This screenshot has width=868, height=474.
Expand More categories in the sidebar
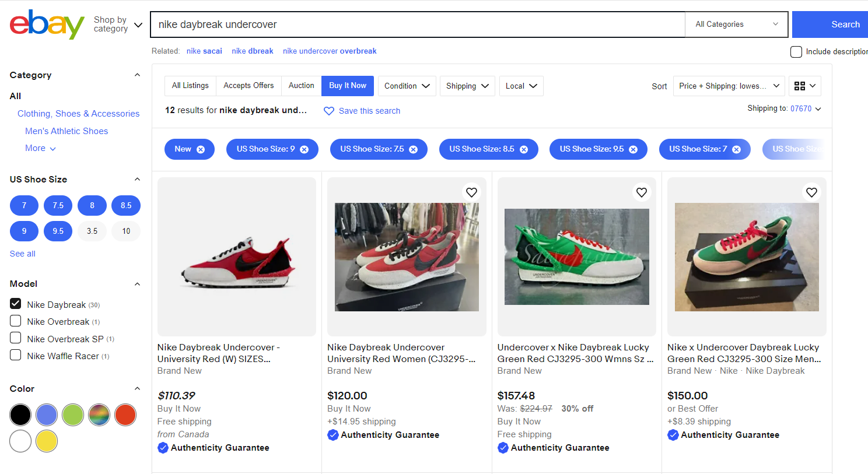coord(40,148)
